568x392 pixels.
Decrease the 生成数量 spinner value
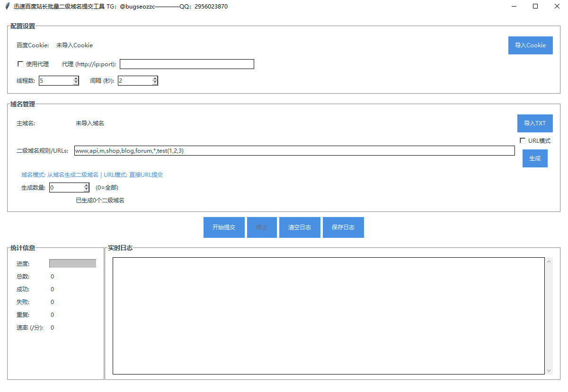(x=86, y=190)
